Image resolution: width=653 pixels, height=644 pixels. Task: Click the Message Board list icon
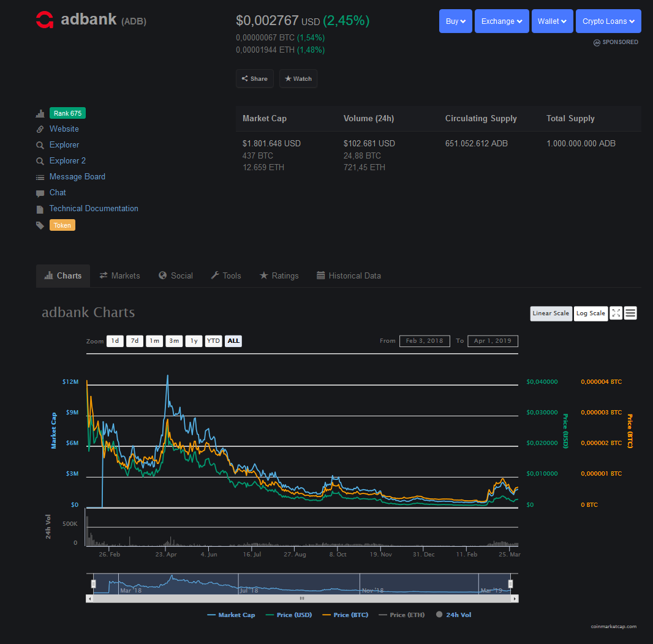pos(40,178)
